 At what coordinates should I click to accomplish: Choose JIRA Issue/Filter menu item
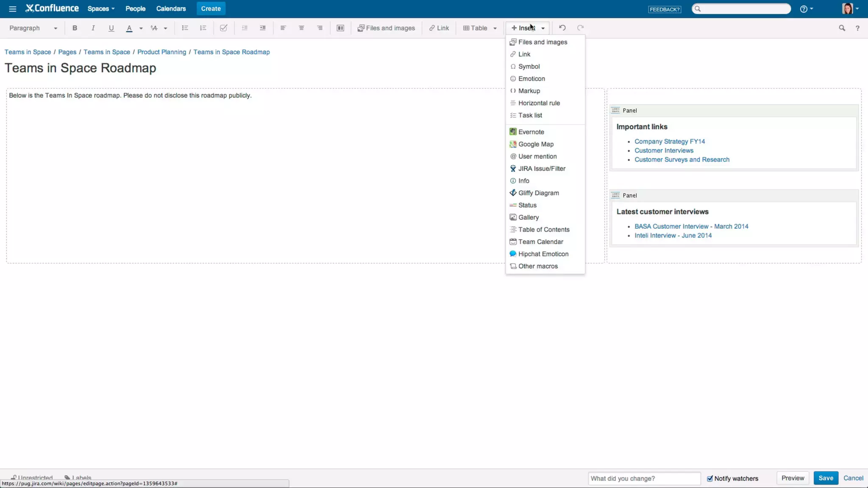542,169
